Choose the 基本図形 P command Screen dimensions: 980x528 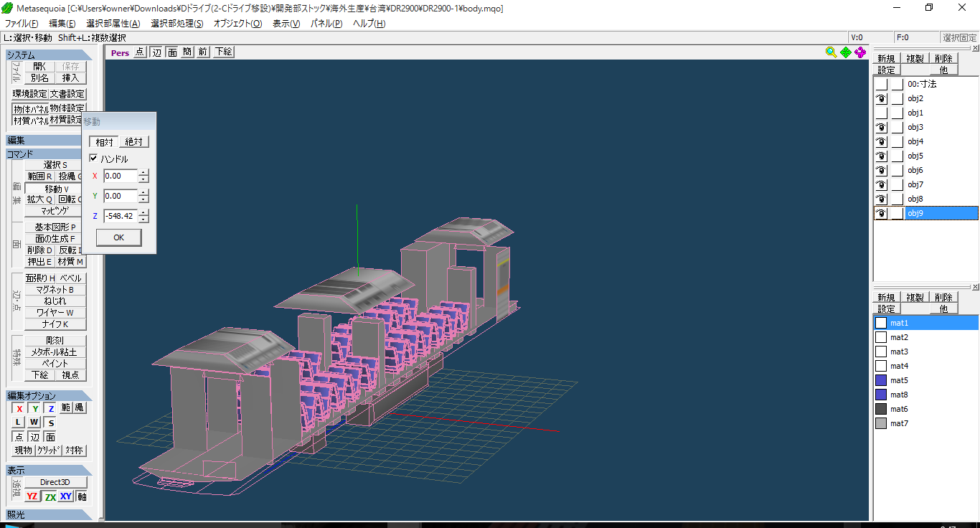pos(55,227)
